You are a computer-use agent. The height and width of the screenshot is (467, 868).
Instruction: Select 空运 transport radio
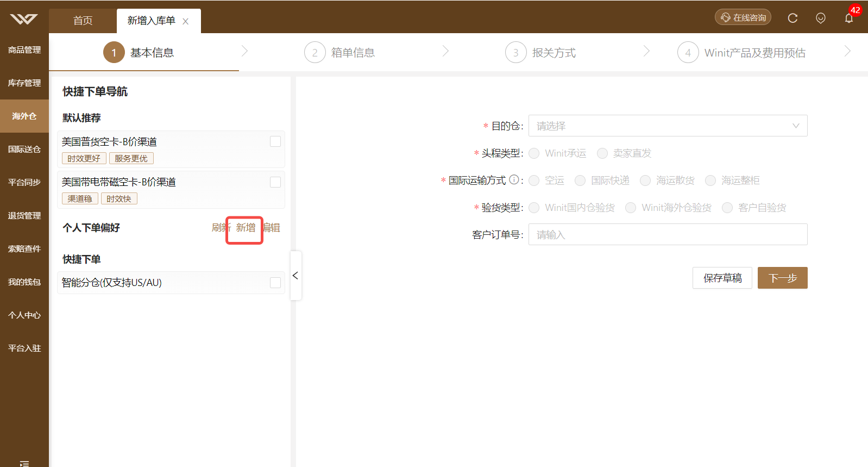click(x=534, y=180)
